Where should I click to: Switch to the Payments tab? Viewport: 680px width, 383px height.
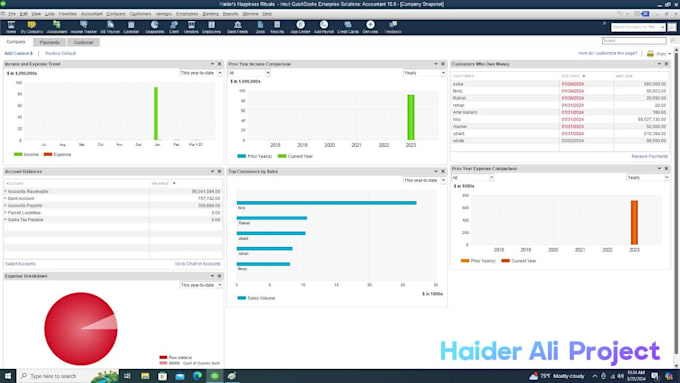[49, 43]
